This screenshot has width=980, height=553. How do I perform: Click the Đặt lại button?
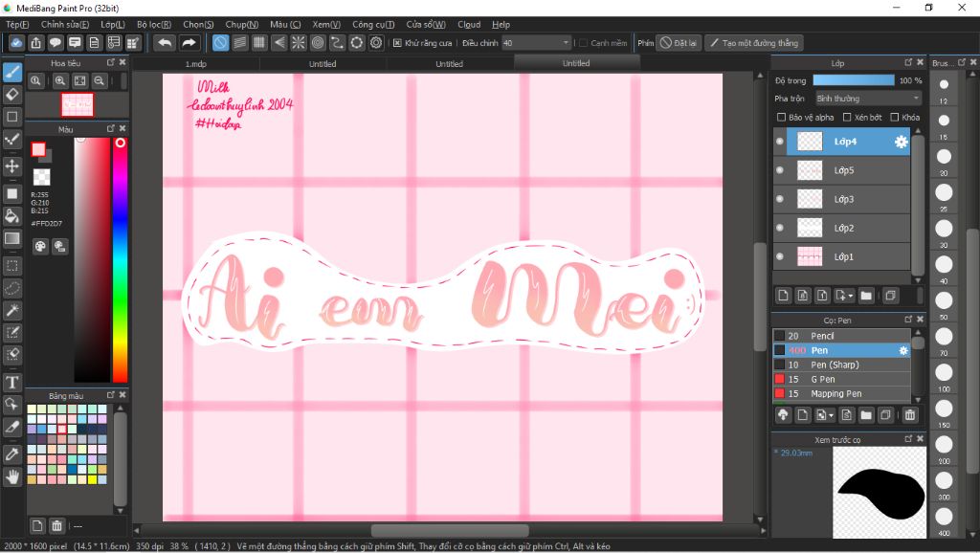pos(679,43)
